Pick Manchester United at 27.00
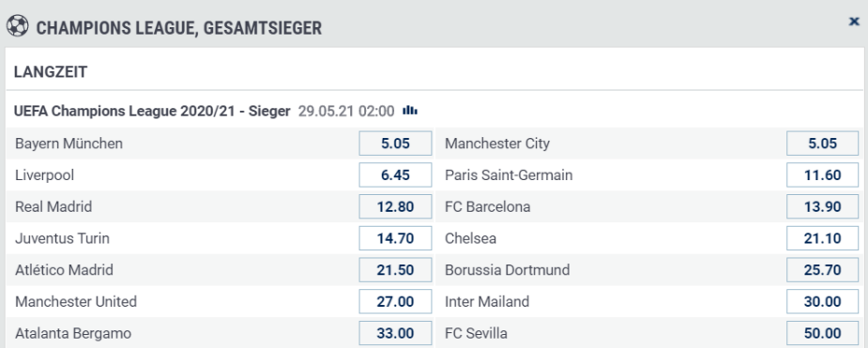The height and width of the screenshot is (348, 868). (395, 301)
